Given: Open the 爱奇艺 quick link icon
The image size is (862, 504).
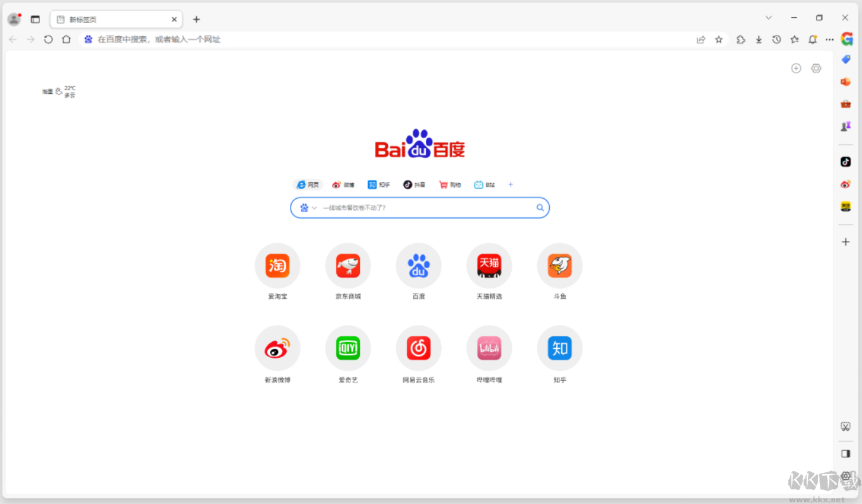Looking at the screenshot, I should 348,348.
